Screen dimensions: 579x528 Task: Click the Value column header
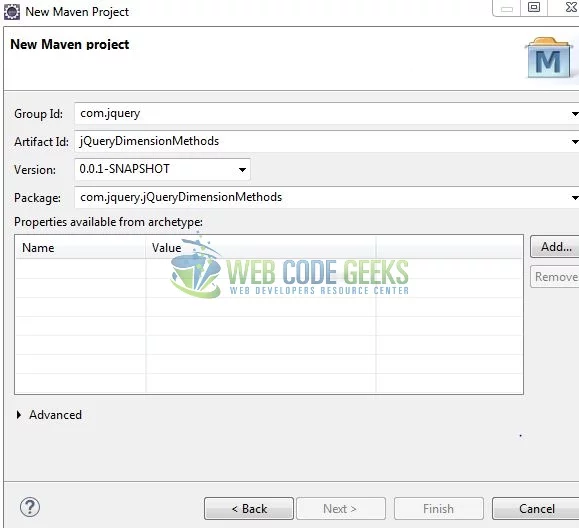point(261,248)
